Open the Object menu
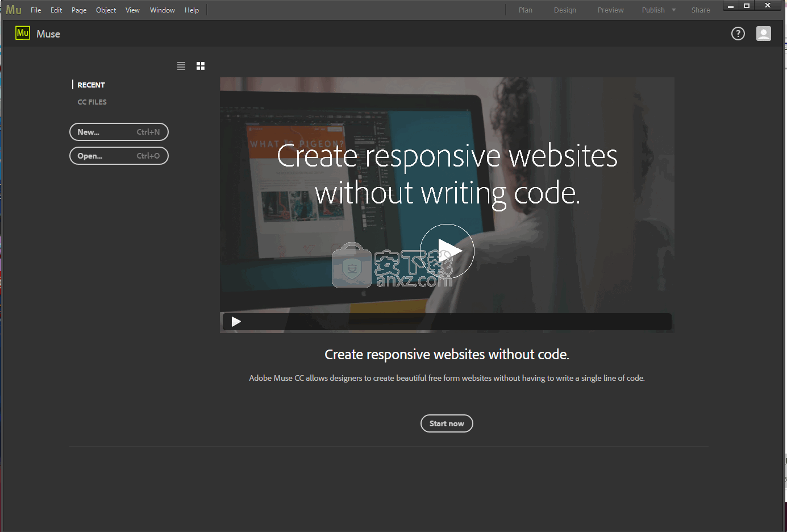Image resolution: width=787 pixels, height=532 pixels. click(106, 10)
